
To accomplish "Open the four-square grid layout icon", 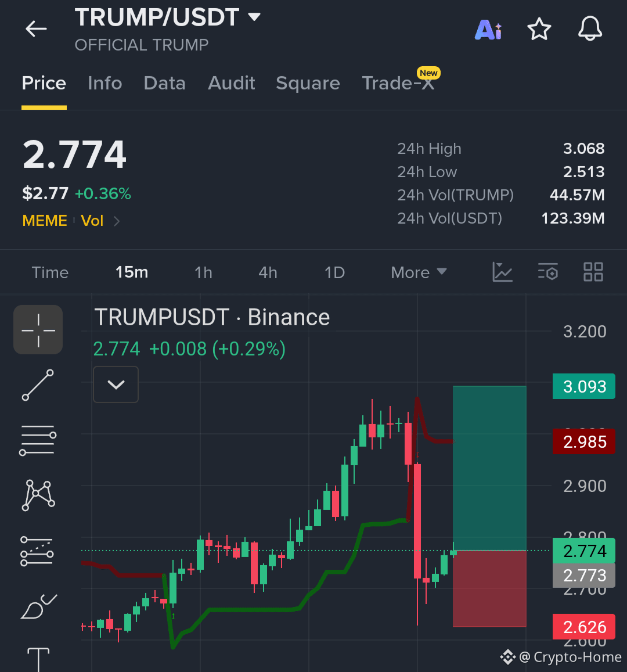I will [593, 272].
